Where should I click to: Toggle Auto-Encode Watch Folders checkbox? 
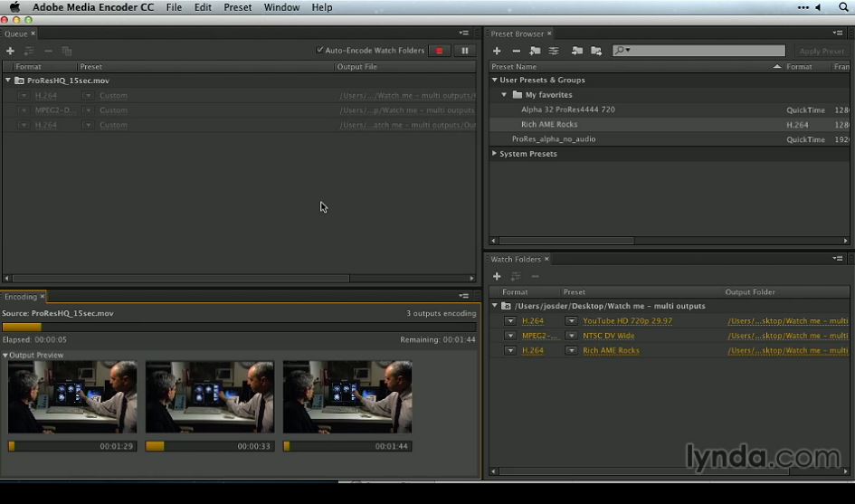(x=320, y=50)
